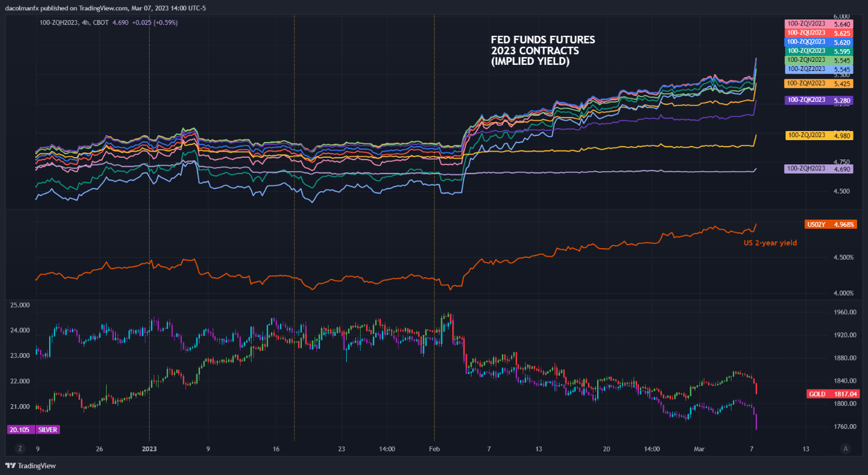
Task: Select the 100-ZQK2023 price label
Action: coord(818,100)
